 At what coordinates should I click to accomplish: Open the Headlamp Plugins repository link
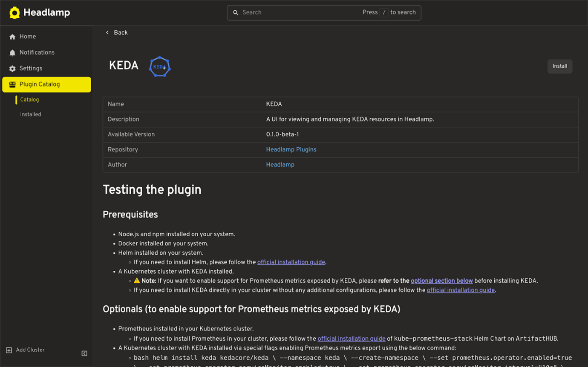291,149
